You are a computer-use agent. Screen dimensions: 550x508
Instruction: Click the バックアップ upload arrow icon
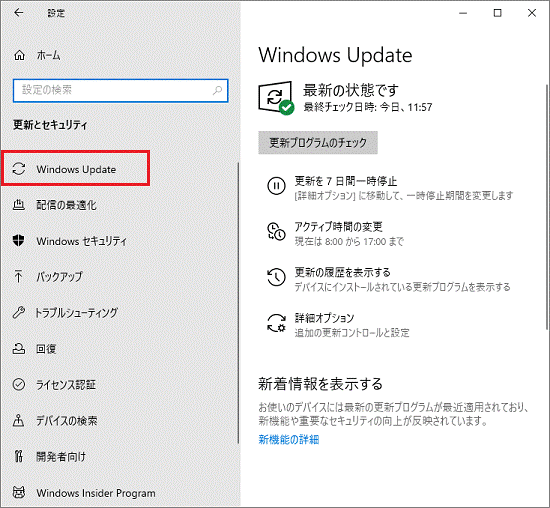click(x=18, y=276)
